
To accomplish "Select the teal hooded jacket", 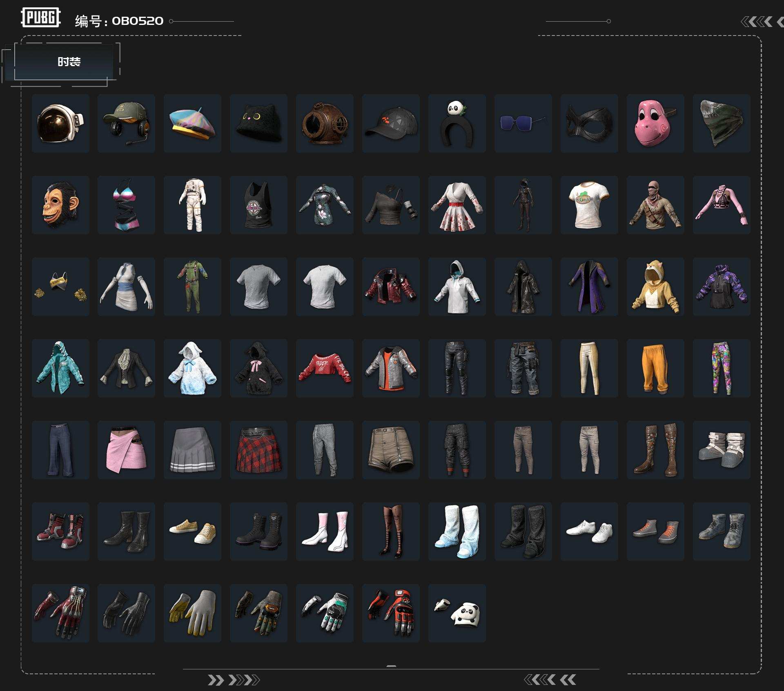I will pos(60,368).
